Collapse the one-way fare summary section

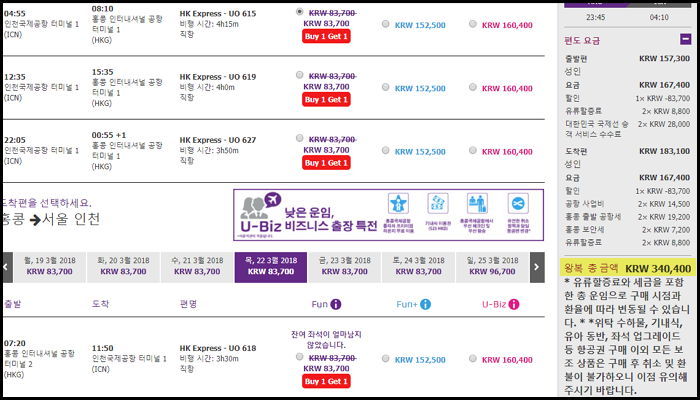click(684, 38)
